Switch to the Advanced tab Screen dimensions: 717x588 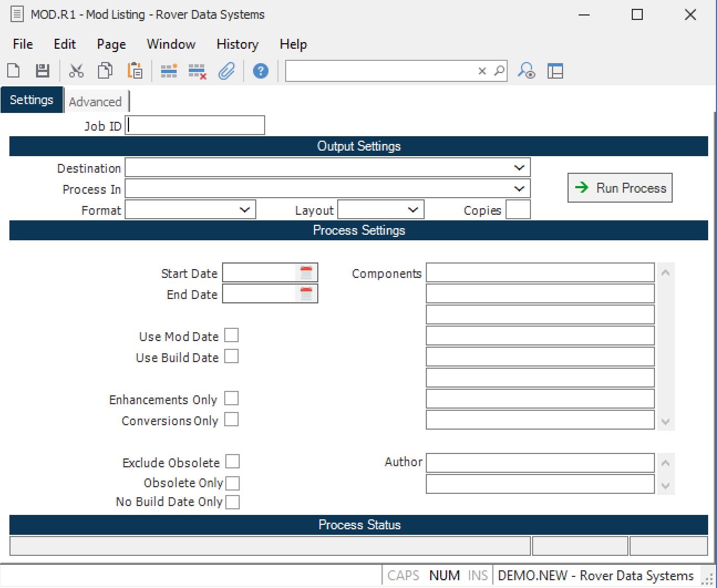click(x=95, y=102)
